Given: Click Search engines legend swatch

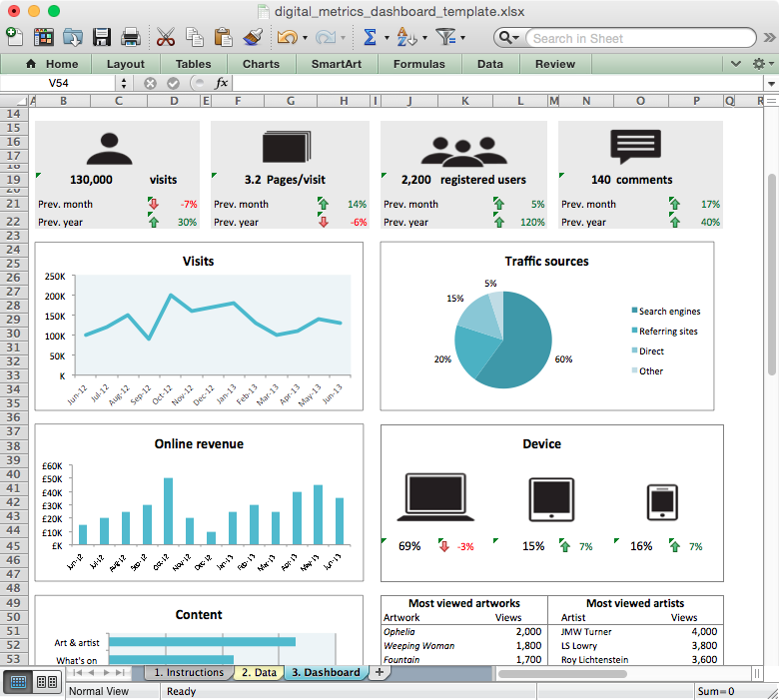Looking at the screenshot, I should point(634,311).
